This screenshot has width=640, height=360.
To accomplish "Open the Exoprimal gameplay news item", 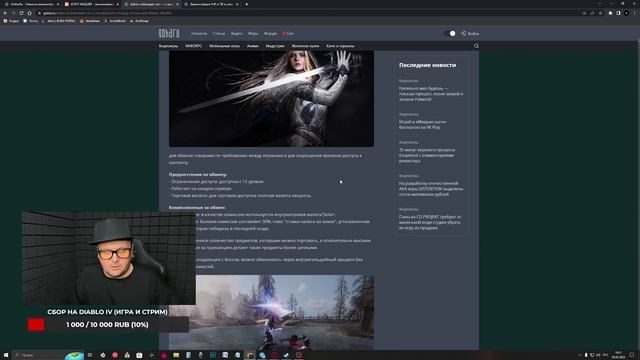I will (x=427, y=156).
